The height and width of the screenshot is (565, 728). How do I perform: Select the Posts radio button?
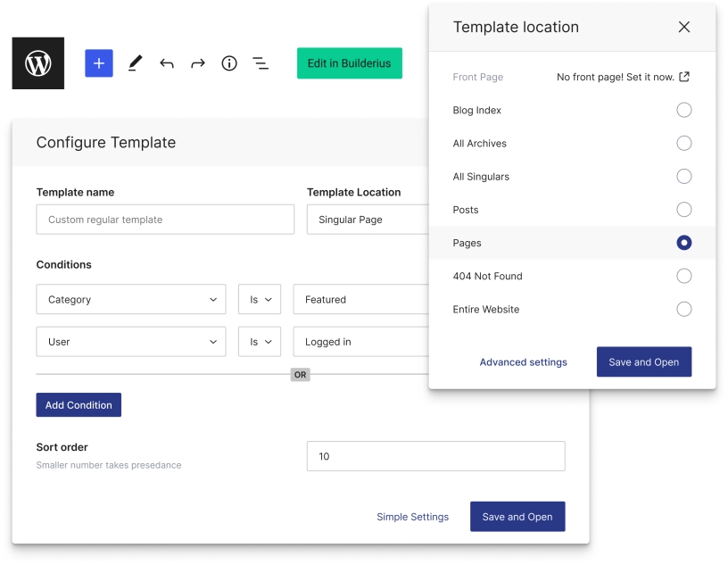[684, 209]
